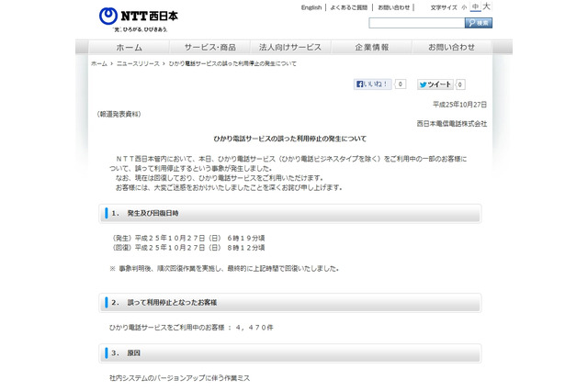Focus the site search input field
This screenshot has height=391, width=588.
tap(416, 23)
